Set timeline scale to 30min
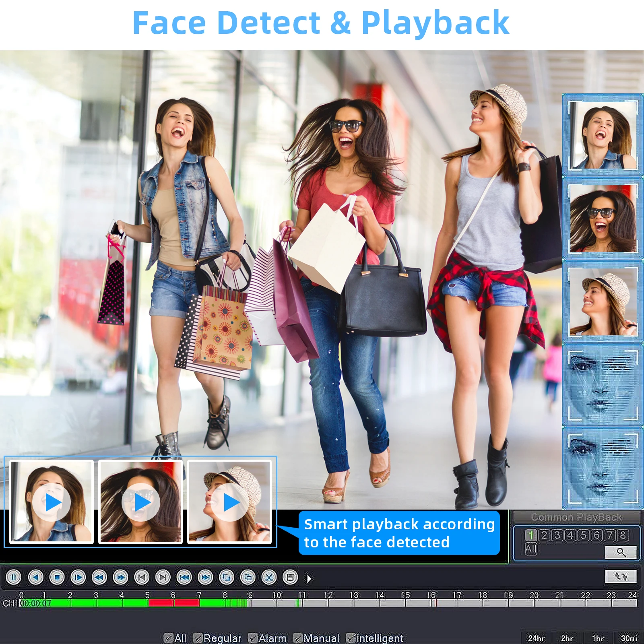Viewport: 644px width, 644px height. pyautogui.click(x=629, y=638)
